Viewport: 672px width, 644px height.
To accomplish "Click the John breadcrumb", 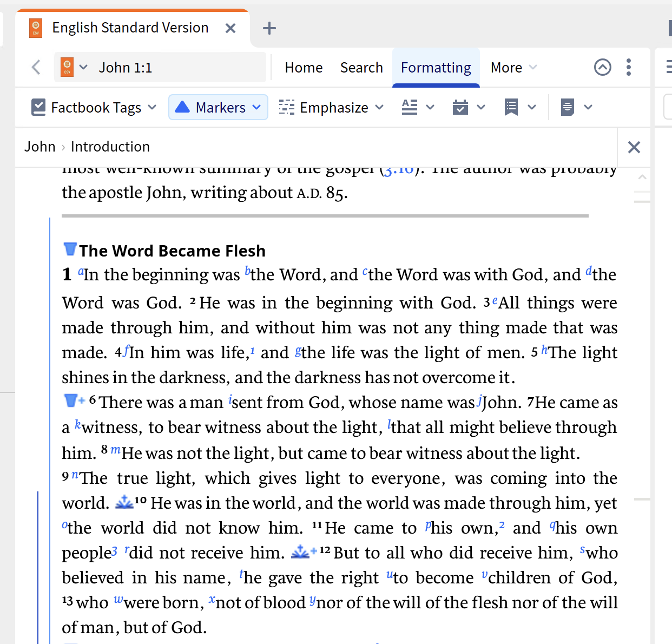I will click(x=39, y=147).
